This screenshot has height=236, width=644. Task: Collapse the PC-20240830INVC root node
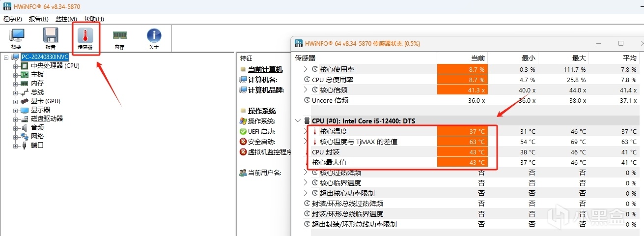pyautogui.click(x=6, y=57)
